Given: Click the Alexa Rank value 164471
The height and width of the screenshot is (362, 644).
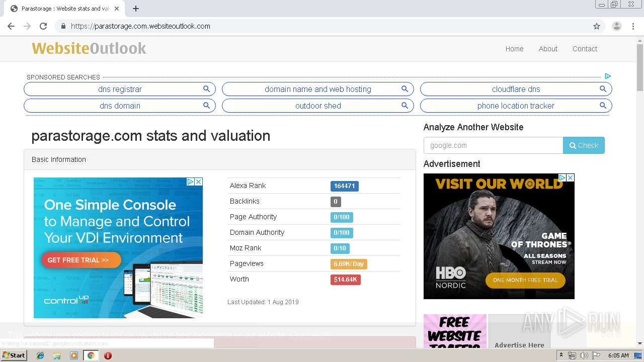Looking at the screenshot, I should pyautogui.click(x=345, y=186).
